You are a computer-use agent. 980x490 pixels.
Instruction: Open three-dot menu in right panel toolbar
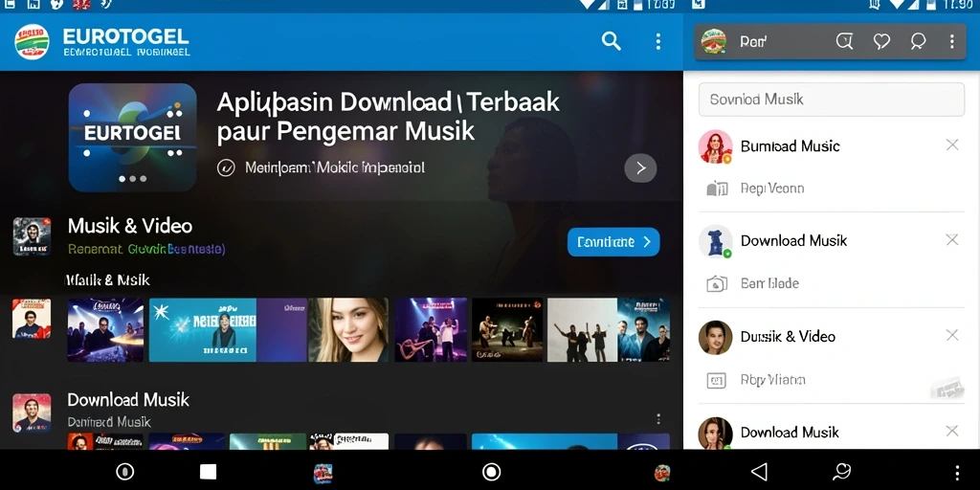[x=952, y=42]
